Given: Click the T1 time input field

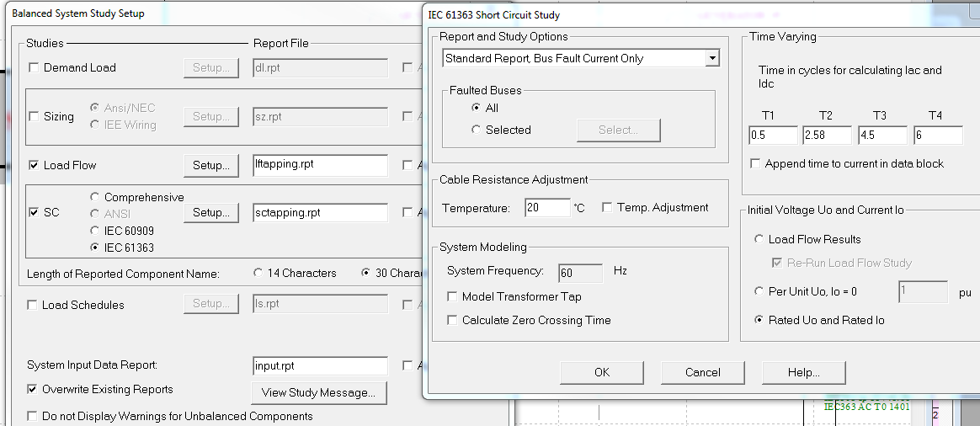Looking at the screenshot, I should (773, 135).
